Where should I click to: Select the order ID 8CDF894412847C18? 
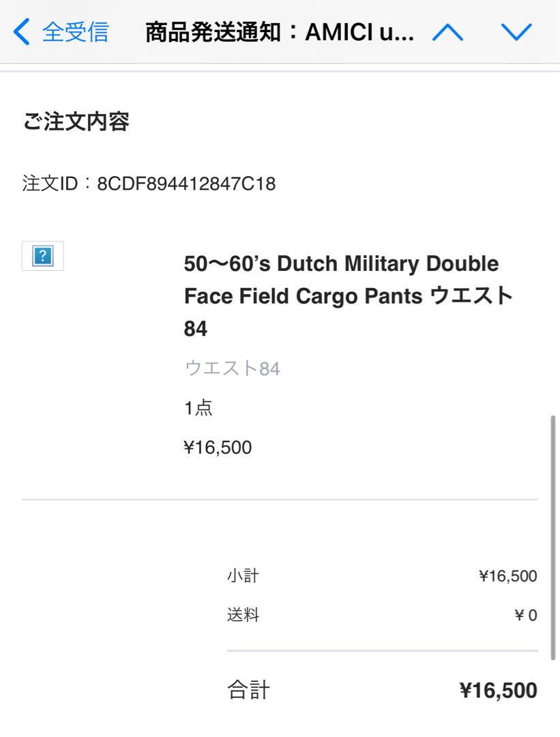pyautogui.click(x=186, y=184)
